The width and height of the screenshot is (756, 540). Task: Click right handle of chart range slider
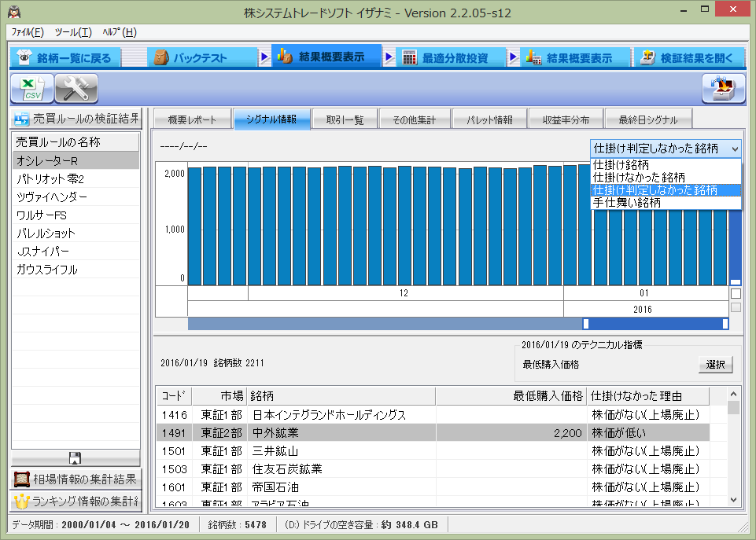[x=725, y=324]
